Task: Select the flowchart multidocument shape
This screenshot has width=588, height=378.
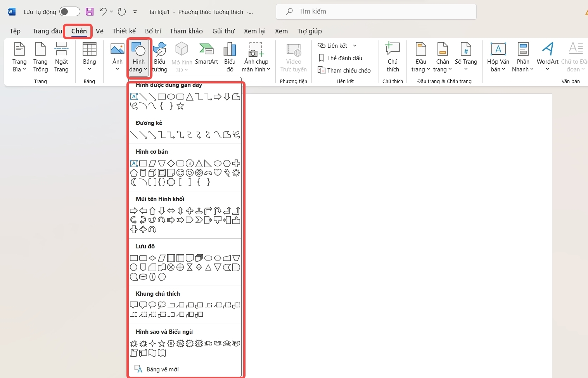Action: point(199,258)
